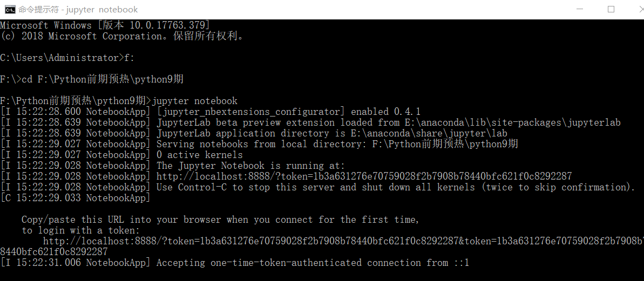Screen dimensions: 644x281
Task: Click the typed 'jupyter notebook' command text
Action: 195,101
